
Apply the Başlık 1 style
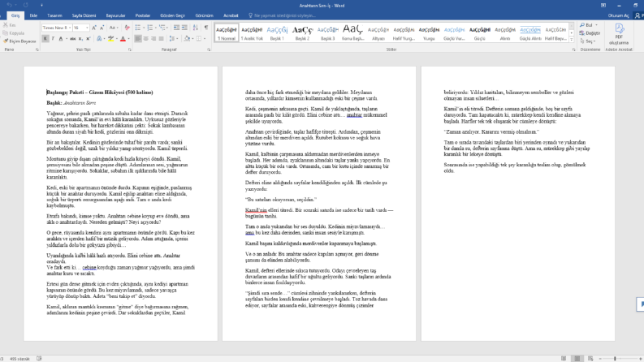277,32
